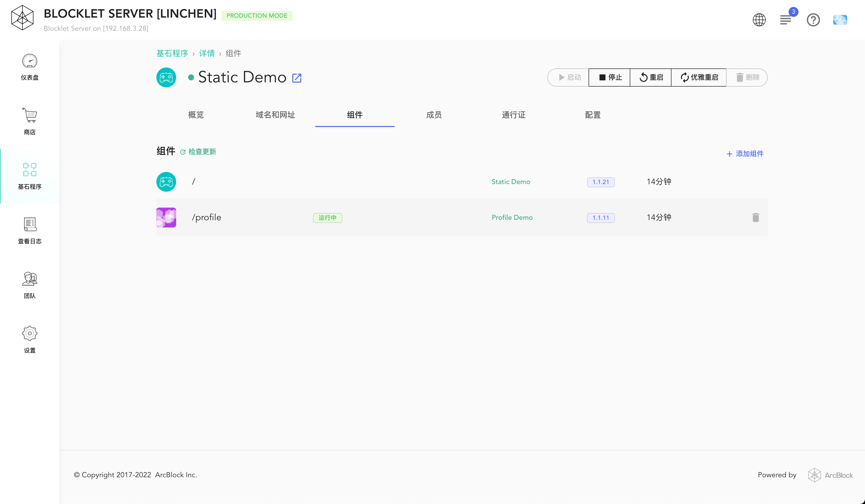Switch to the 概览 tab
865x504 pixels.
[196, 115]
